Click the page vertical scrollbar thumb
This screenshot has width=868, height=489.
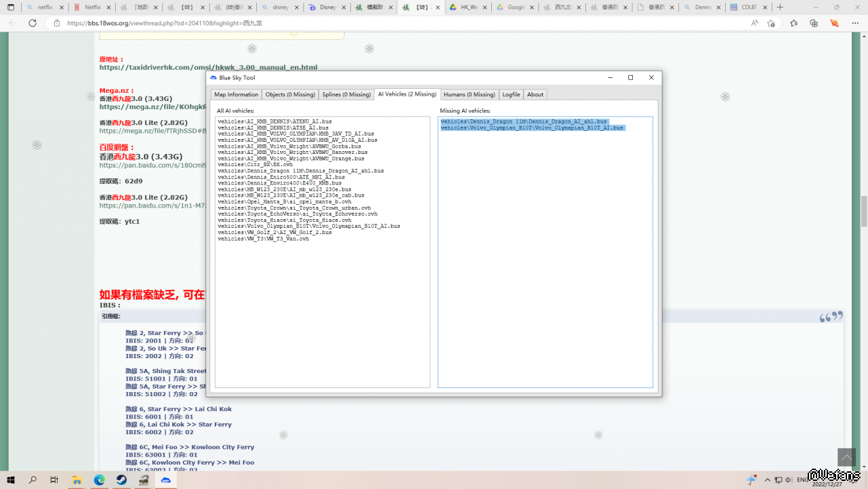tap(864, 211)
